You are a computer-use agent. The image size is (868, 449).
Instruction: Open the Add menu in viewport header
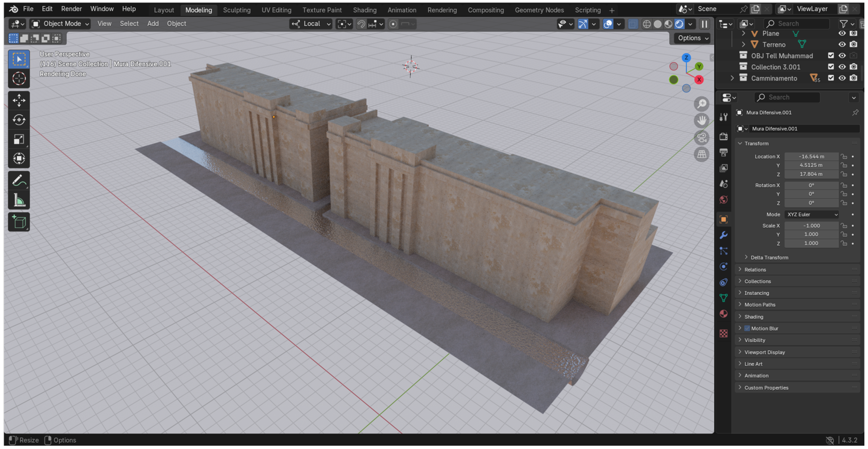tap(153, 23)
